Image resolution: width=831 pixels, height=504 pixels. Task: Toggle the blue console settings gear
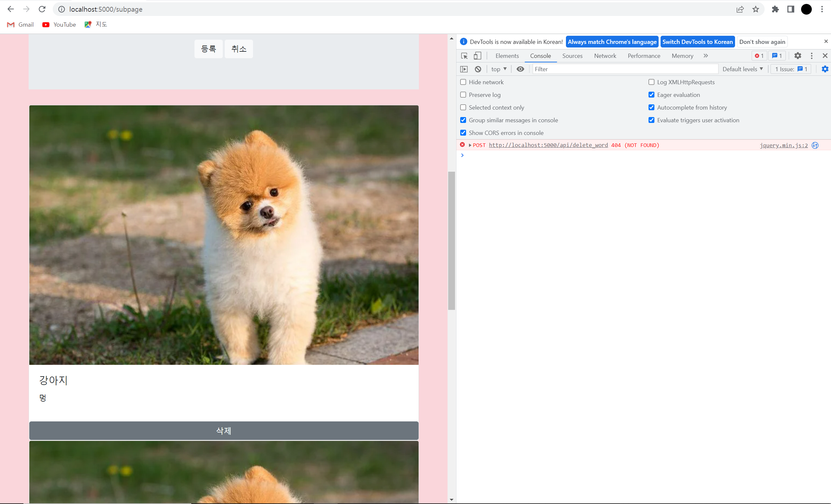click(825, 69)
